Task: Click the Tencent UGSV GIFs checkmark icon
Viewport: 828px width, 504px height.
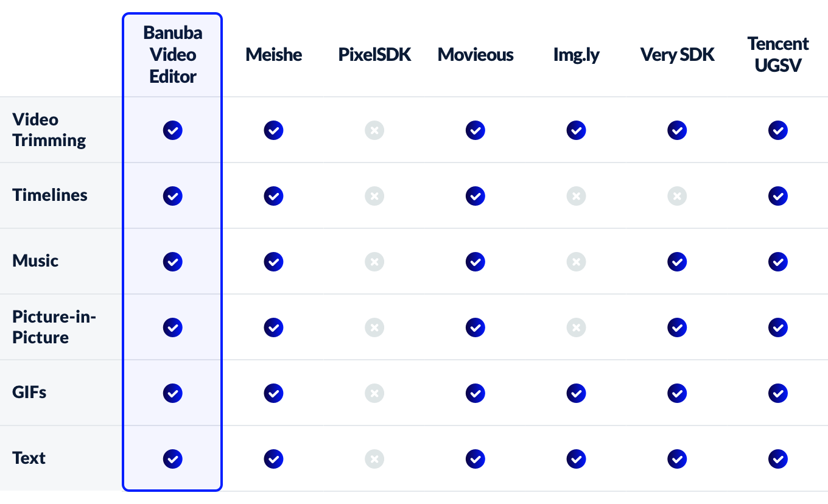Action: [x=778, y=393]
